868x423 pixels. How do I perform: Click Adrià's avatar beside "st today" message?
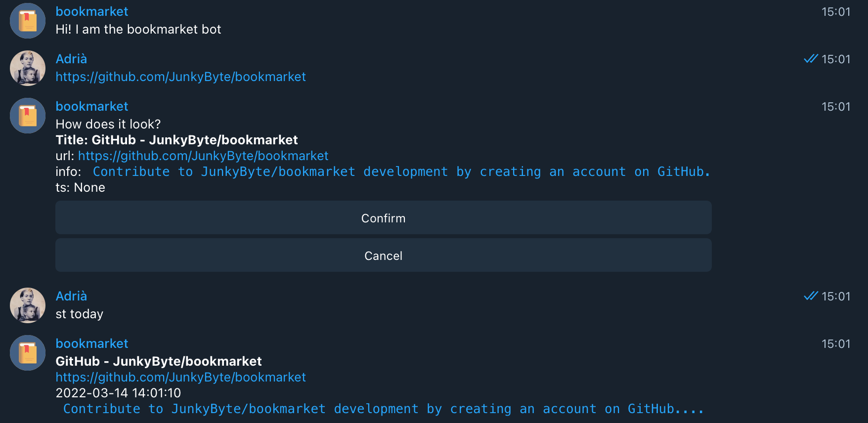(28, 305)
